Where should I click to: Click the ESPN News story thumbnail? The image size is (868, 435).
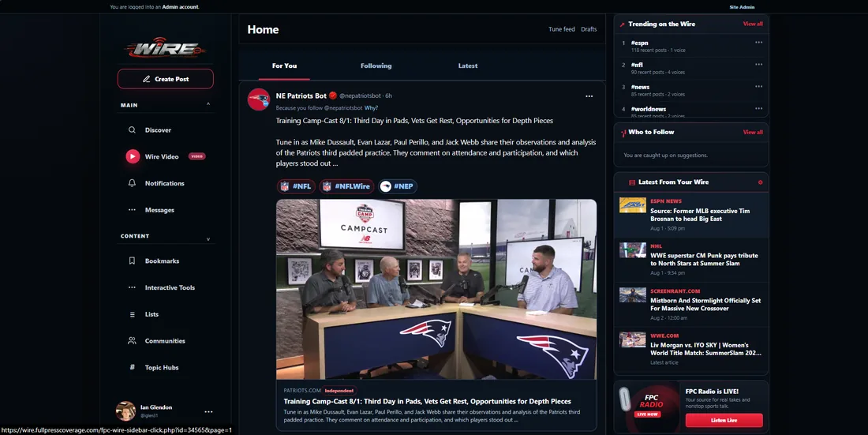coord(633,205)
